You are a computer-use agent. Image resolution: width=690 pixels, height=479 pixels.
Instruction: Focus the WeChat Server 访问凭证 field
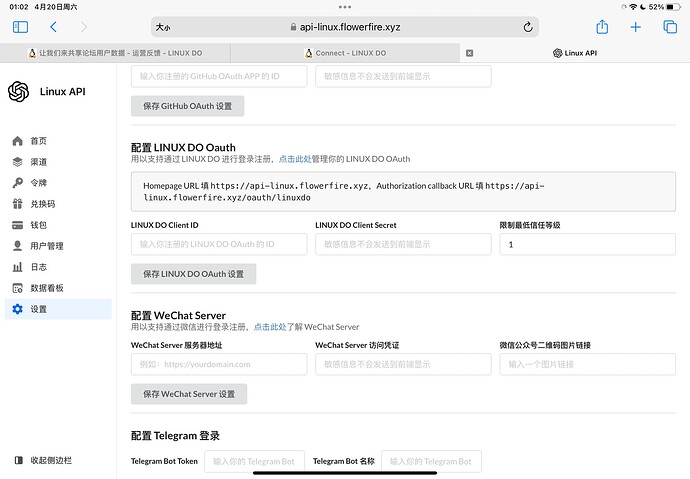pos(403,364)
